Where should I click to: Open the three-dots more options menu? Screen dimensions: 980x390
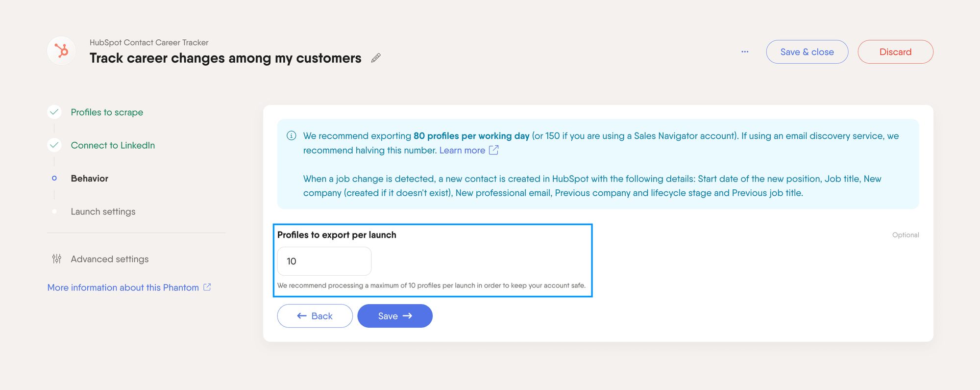point(745,52)
